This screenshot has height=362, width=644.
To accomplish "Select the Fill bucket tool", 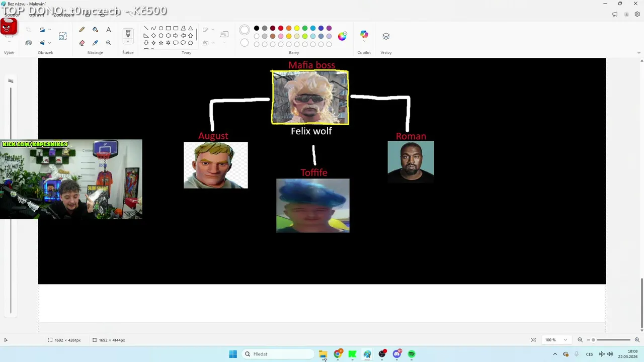I will (x=95, y=30).
